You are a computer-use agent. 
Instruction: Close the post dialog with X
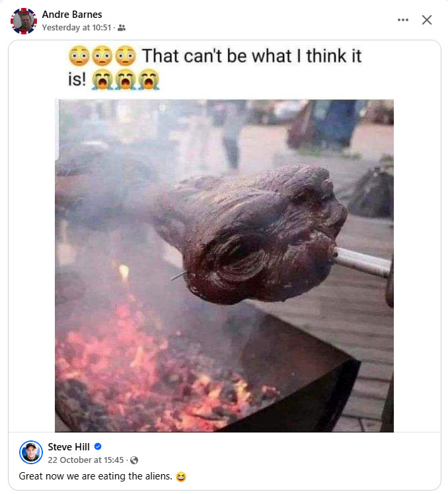coord(427,20)
